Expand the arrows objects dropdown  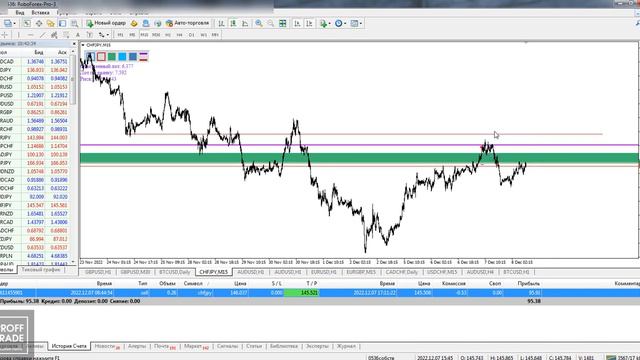point(107,35)
